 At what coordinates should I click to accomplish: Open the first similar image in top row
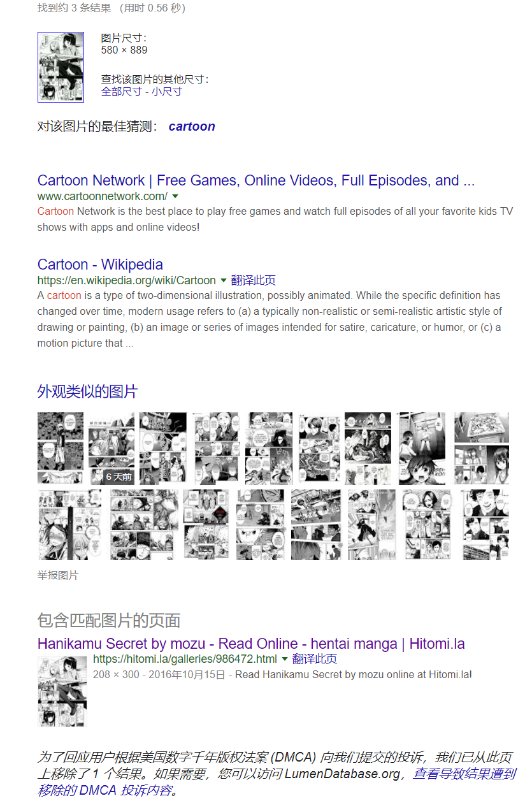coord(61,448)
